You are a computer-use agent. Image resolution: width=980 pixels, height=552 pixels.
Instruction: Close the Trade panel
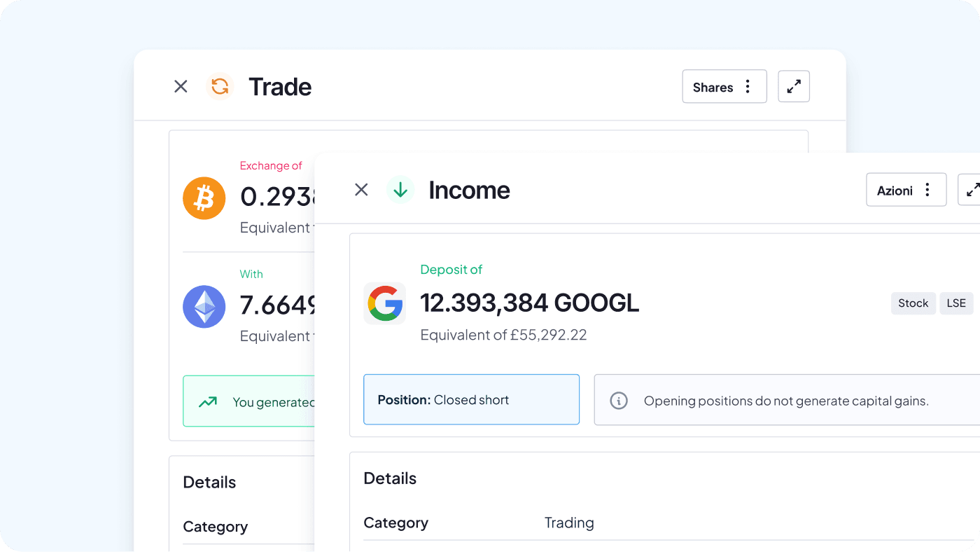181,87
